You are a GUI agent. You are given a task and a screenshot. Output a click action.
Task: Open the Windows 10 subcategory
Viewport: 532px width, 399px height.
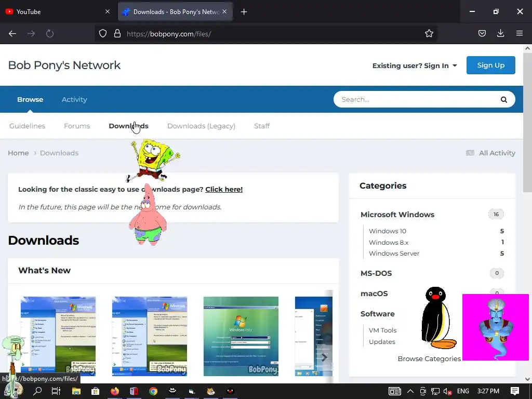coord(387,231)
